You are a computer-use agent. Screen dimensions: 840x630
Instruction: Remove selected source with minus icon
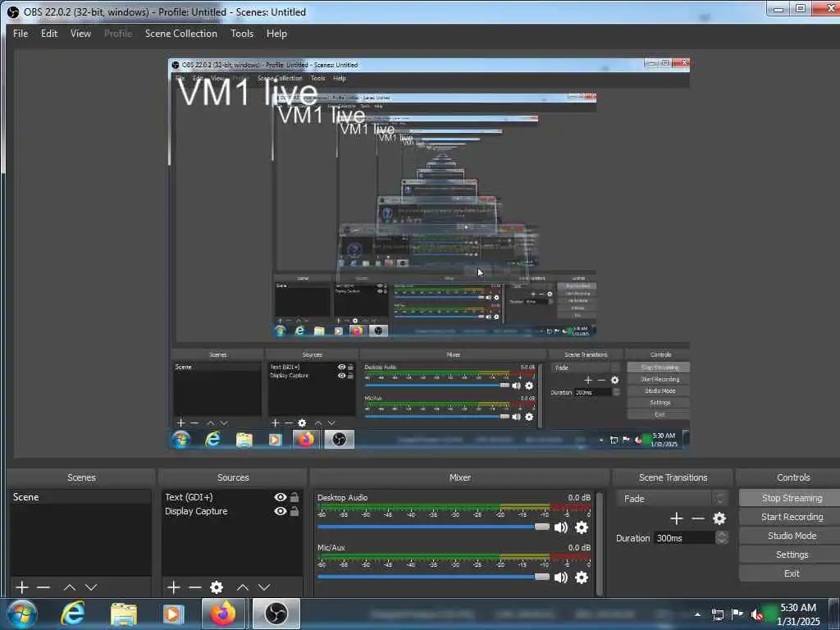click(195, 587)
